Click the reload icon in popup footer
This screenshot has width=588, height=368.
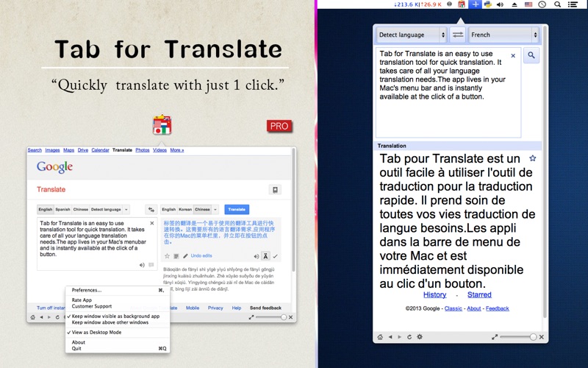tap(409, 336)
